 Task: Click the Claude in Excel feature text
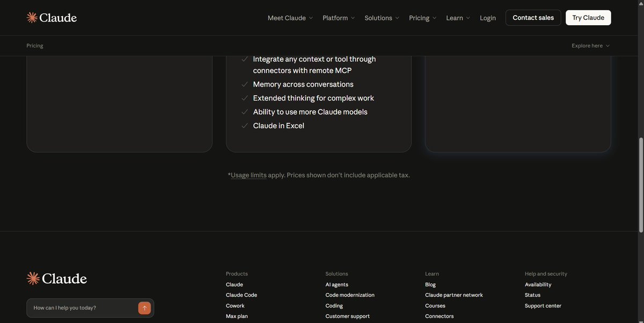(x=279, y=126)
